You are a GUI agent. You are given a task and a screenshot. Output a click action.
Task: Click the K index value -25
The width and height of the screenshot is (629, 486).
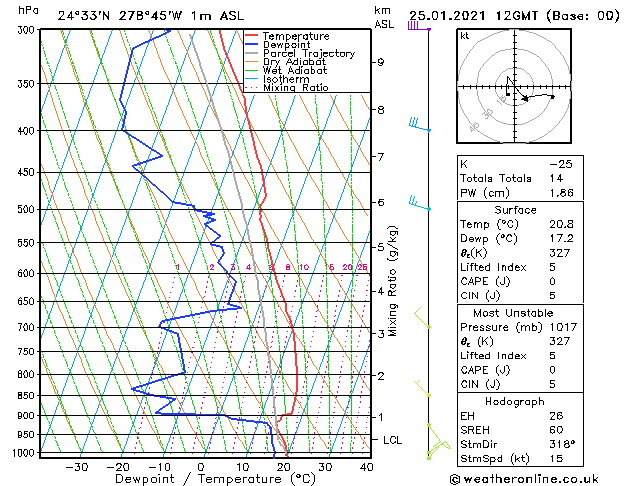[x=561, y=164]
